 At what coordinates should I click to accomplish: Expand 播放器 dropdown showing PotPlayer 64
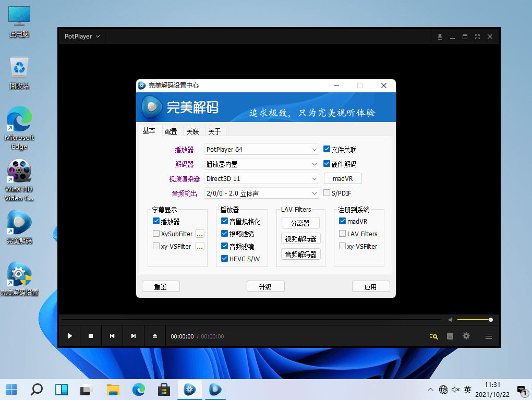(x=262, y=149)
